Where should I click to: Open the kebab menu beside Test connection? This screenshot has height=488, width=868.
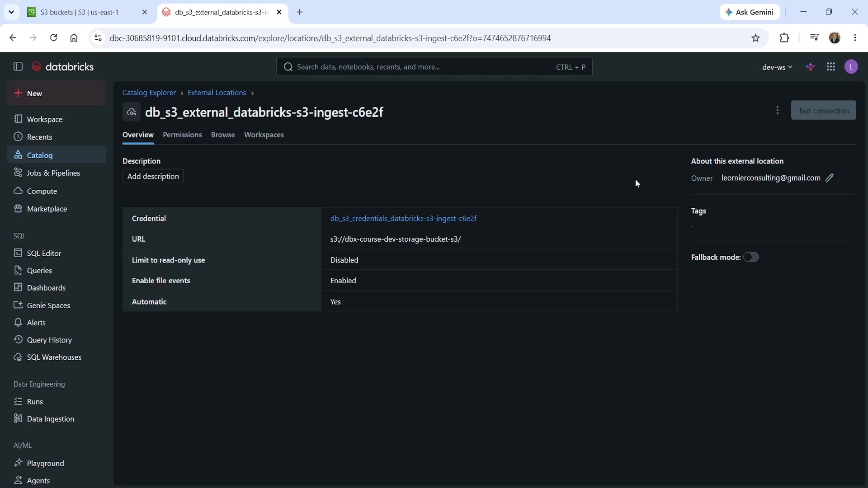[x=778, y=110]
